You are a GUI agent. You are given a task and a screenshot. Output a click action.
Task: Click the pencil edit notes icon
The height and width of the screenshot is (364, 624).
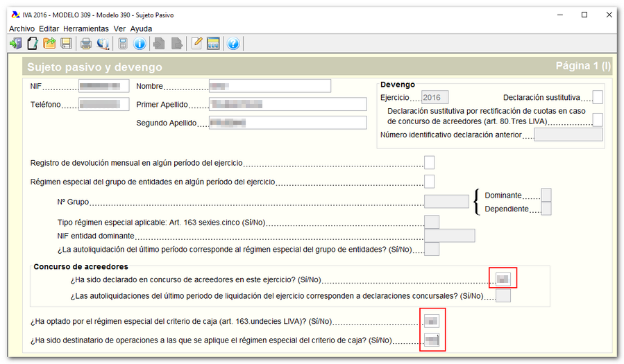coord(196,44)
